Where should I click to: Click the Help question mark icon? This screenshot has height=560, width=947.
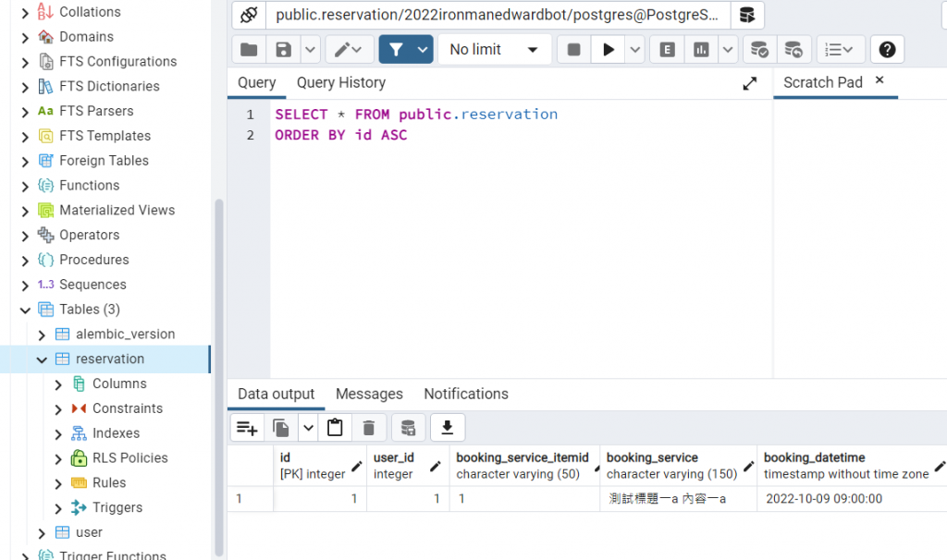[x=887, y=50]
